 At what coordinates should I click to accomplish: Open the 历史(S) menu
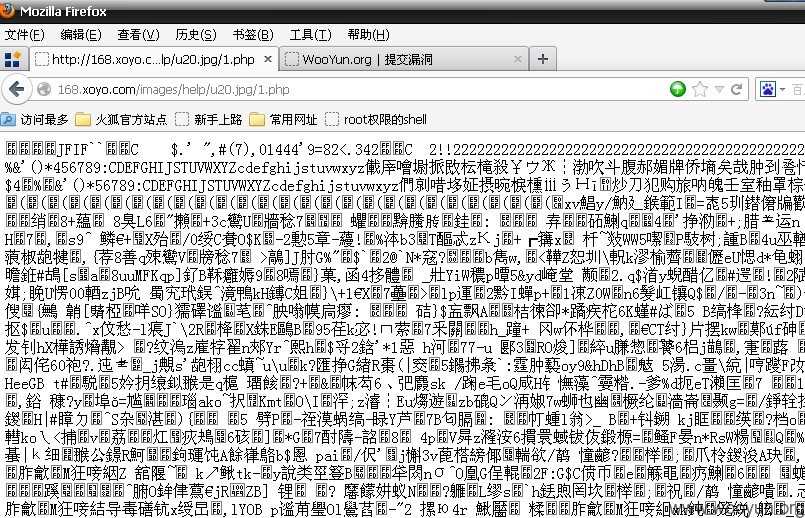click(x=196, y=35)
